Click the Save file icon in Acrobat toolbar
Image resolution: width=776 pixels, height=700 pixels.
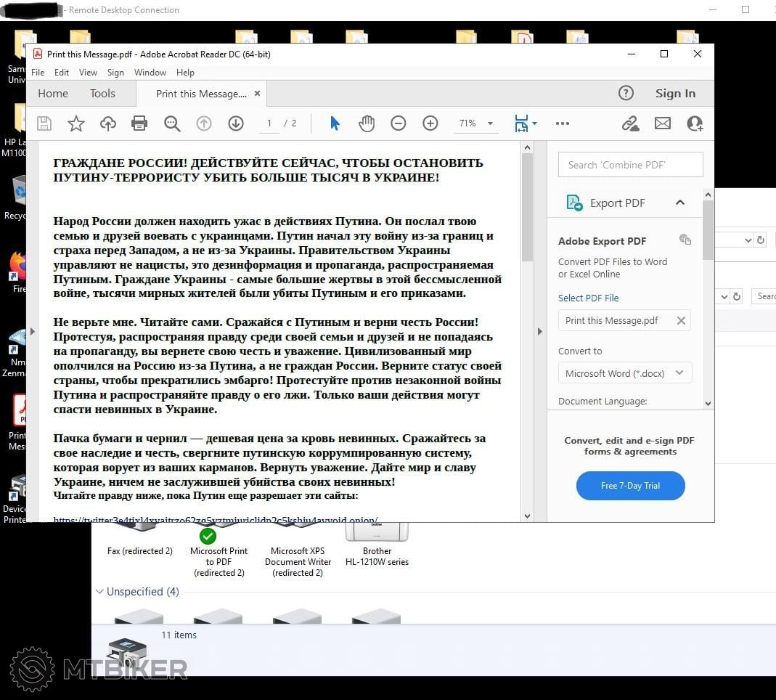pyautogui.click(x=44, y=123)
